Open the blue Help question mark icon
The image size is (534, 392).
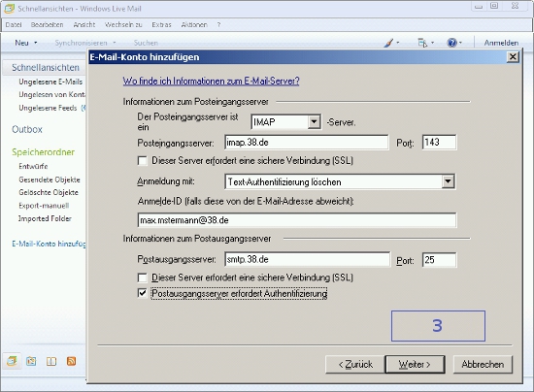pyautogui.click(x=451, y=43)
